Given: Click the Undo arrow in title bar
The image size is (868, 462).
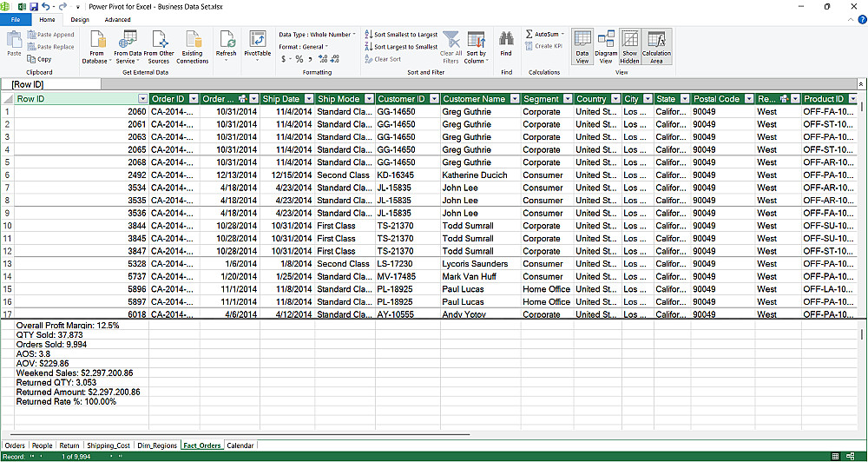Looking at the screenshot, I should [x=45, y=6].
